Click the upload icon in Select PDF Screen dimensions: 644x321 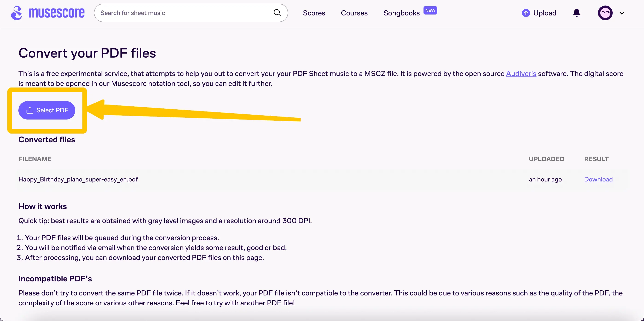click(30, 110)
